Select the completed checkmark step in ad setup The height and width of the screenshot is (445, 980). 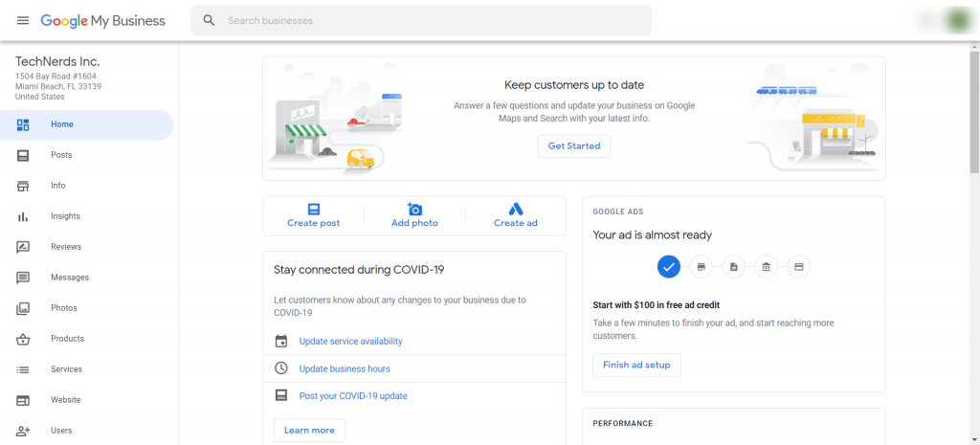[x=669, y=267]
